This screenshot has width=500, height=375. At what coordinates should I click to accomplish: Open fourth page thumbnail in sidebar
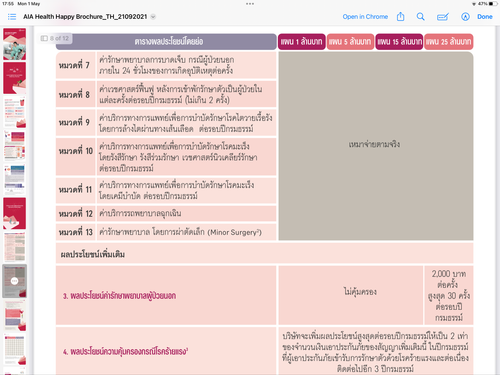point(14,146)
